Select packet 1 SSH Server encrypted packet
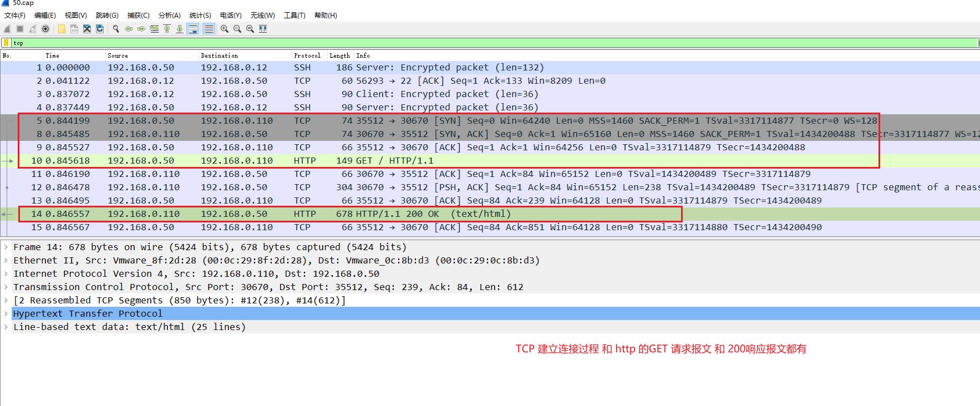980x406 pixels. tap(490, 67)
